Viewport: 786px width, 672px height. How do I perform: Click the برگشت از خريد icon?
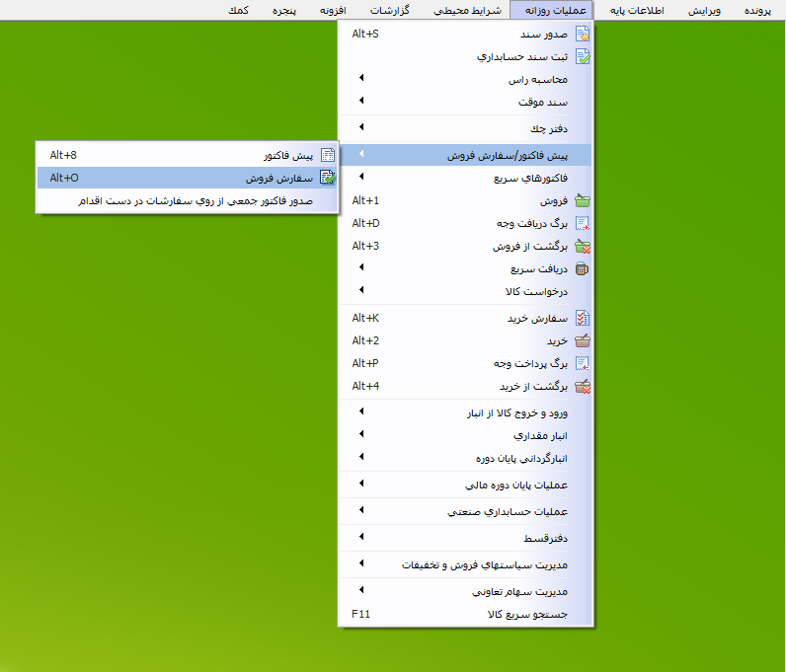(583, 386)
